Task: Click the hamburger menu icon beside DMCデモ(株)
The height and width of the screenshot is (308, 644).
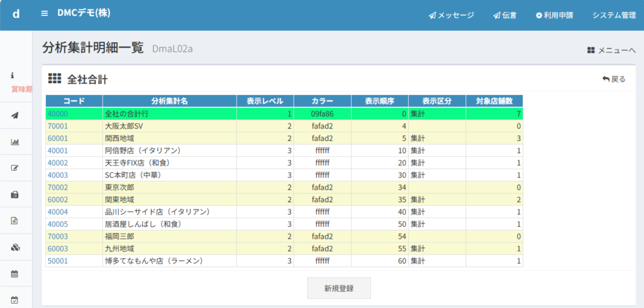Action: point(44,14)
